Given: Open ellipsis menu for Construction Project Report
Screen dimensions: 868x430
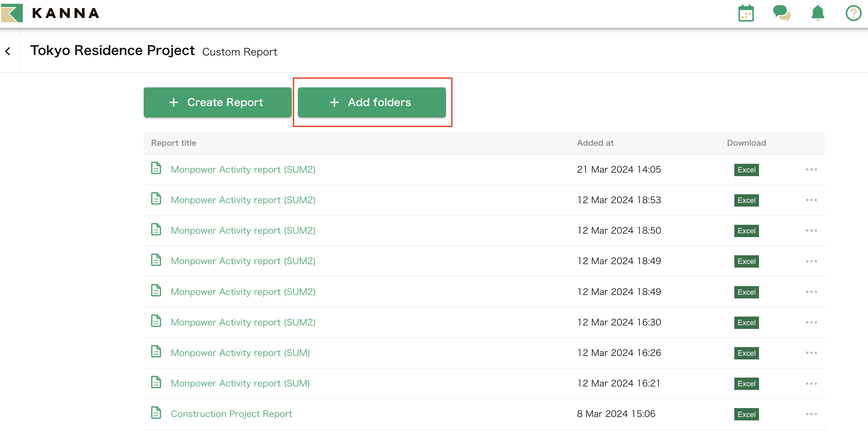Looking at the screenshot, I should [811, 414].
